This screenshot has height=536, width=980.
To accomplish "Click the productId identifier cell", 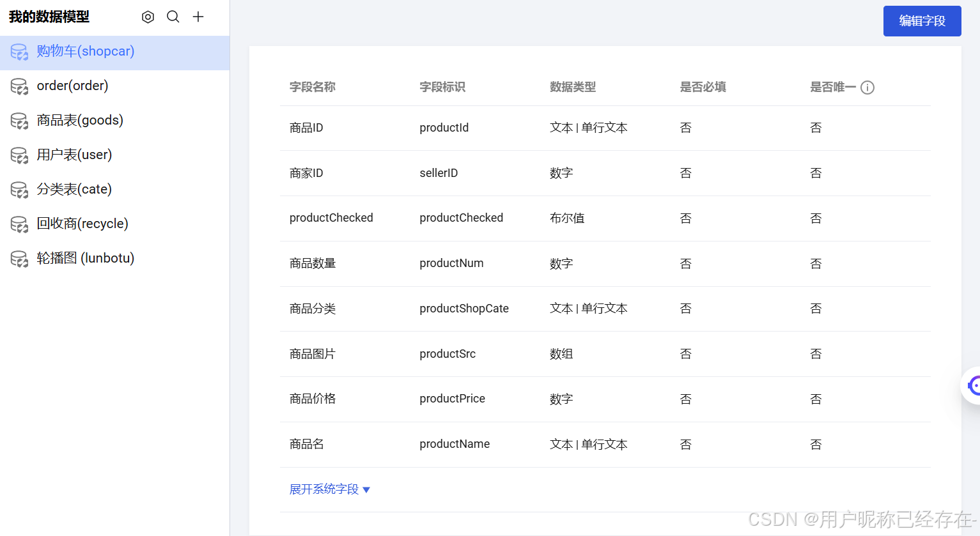I will [444, 128].
